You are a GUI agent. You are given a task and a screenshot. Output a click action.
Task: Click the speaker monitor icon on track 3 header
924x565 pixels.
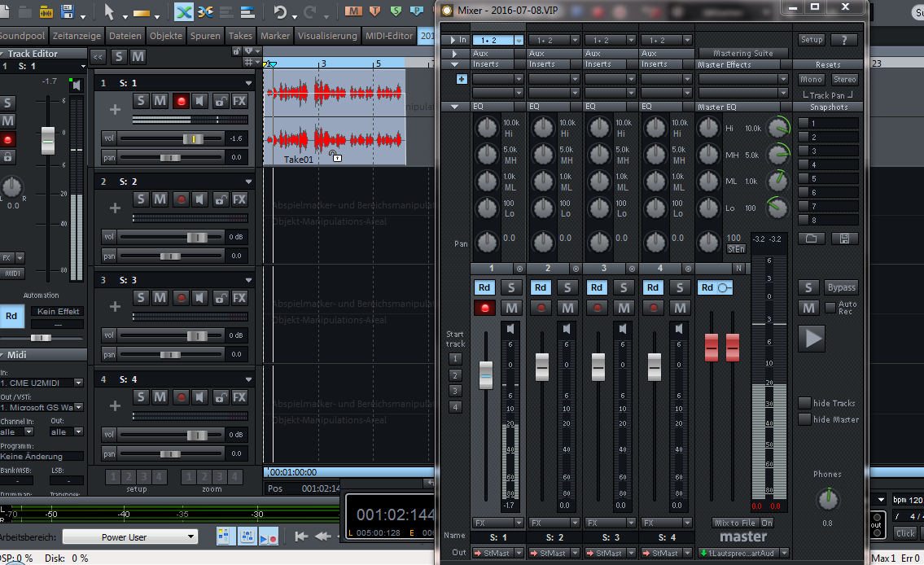(x=200, y=298)
